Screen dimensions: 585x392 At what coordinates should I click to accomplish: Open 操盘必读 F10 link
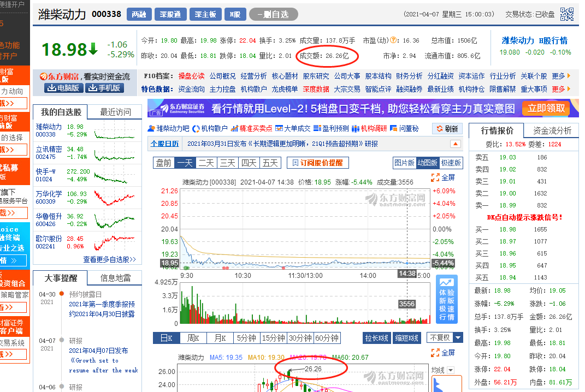191,76
